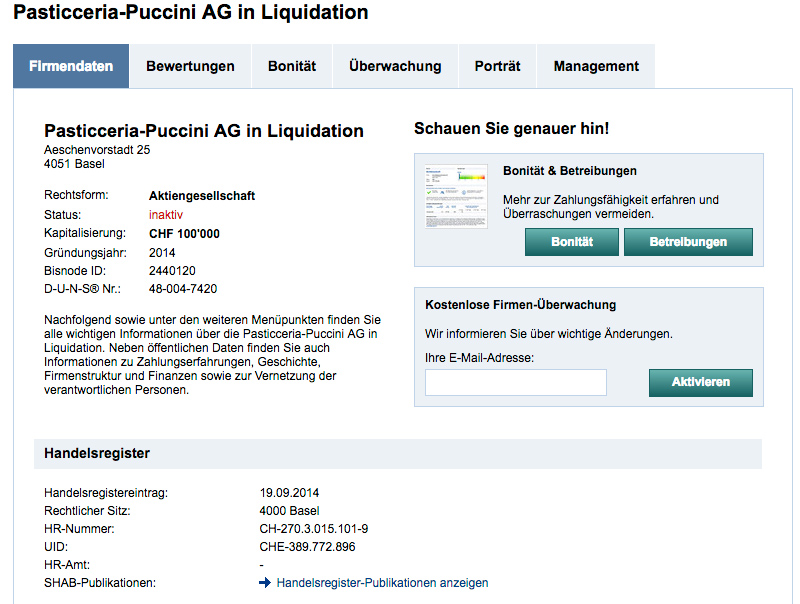The width and height of the screenshot is (800, 604).
Task: Click the Bonität report preview thumbnail
Action: [x=456, y=196]
